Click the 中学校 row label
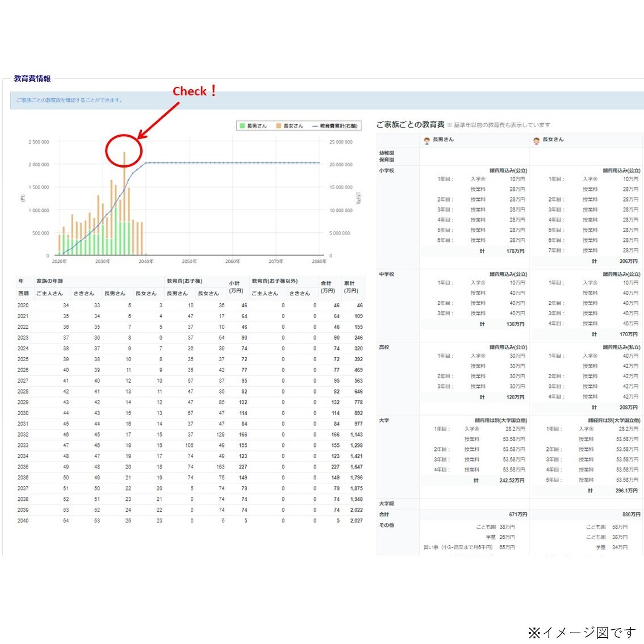 [x=387, y=274]
